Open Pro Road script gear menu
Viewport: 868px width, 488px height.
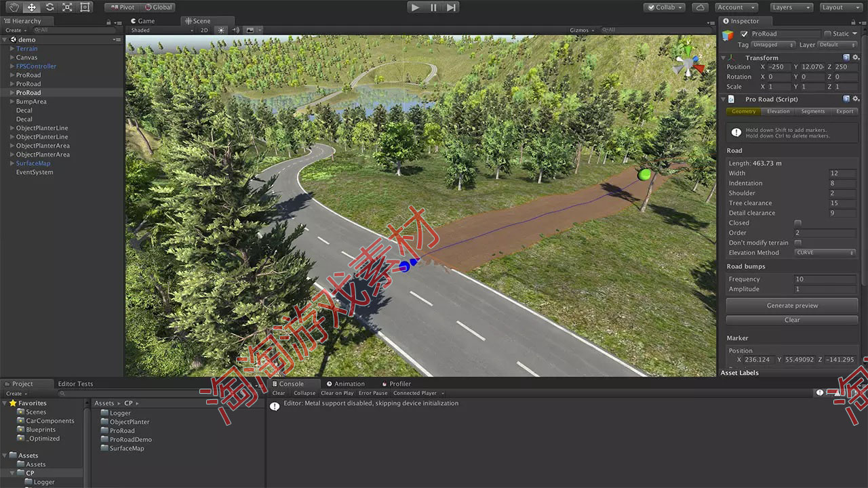[x=856, y=99]
